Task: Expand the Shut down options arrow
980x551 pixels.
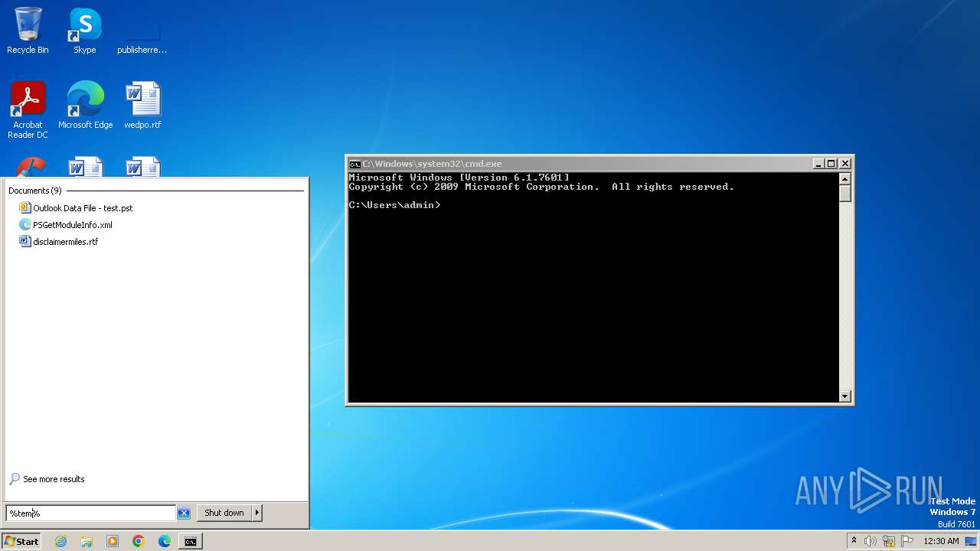Action: 257,513
